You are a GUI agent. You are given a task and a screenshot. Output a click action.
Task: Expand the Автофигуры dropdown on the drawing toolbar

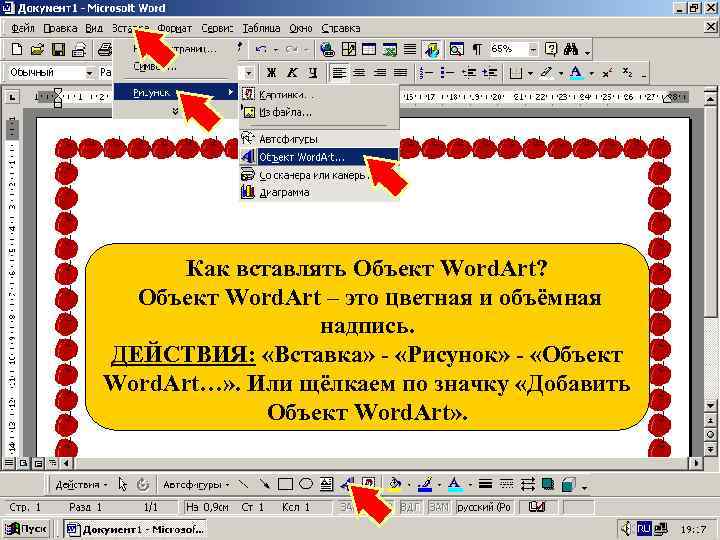click(x=196, y=484)
